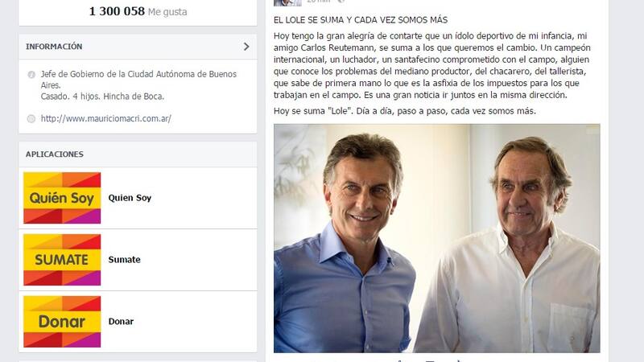Open the Quien Soy application label
Image resolution: width=644 pixels, height=362 pixels.
tap(130, 198)
